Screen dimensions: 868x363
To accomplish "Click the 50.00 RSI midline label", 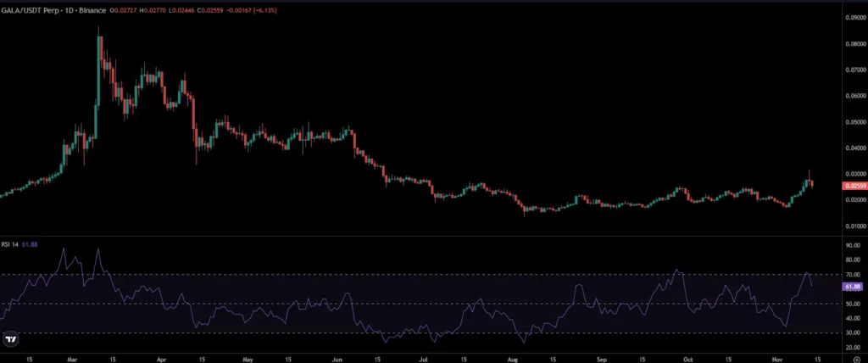I will pyautogui.click(x=853, y=304).
